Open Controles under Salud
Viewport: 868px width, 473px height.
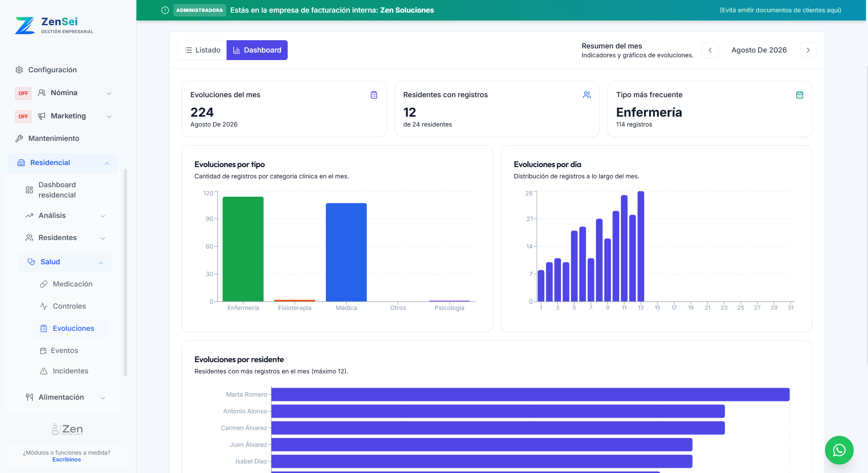click(x=69, y=306)
